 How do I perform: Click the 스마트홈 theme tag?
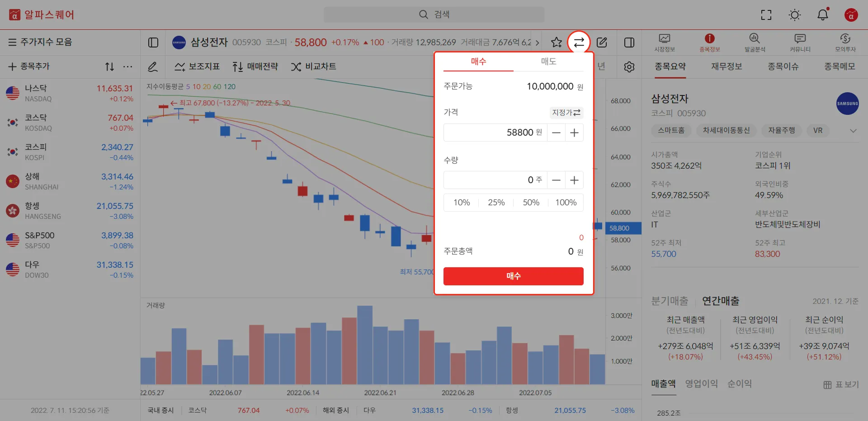point(671,131)
